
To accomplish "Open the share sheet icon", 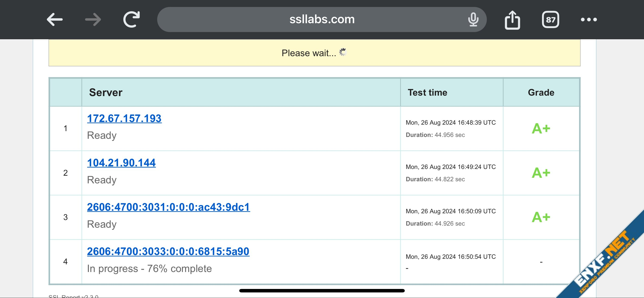I will (x=512, y=20).
